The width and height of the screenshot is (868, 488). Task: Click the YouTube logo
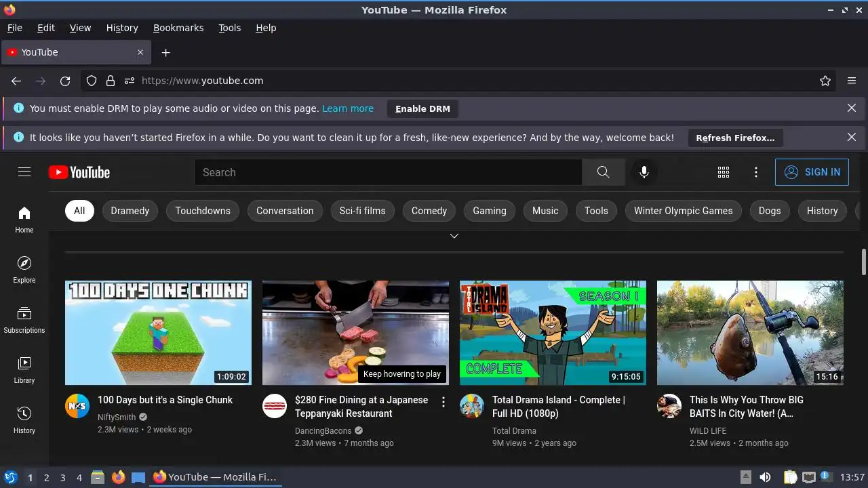click(x=79, y=172)
